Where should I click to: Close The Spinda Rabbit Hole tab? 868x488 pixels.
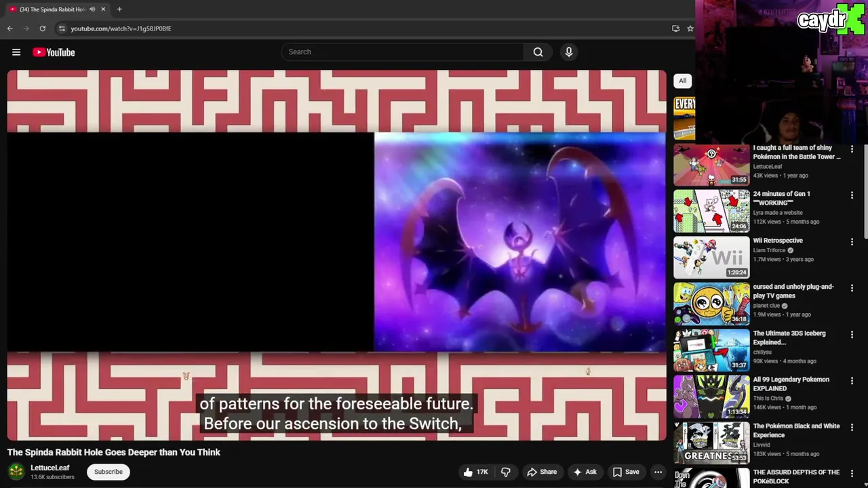tap(103, 9)
